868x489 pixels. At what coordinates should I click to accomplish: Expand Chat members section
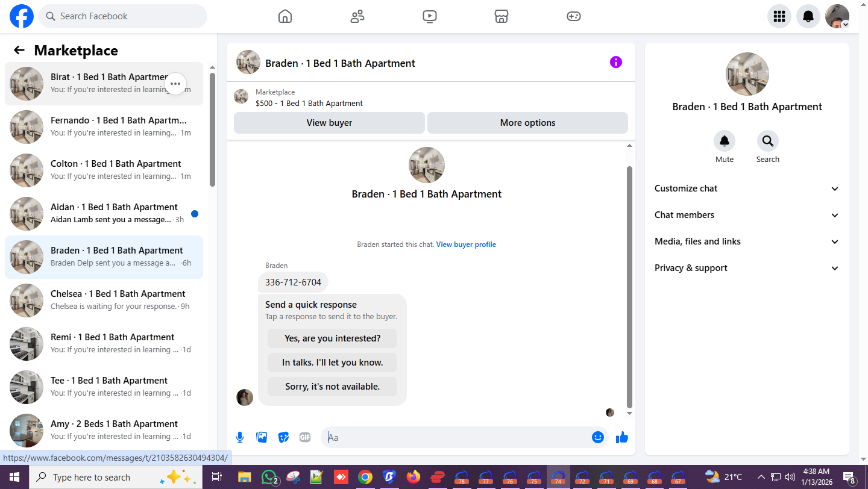point(747,215)
